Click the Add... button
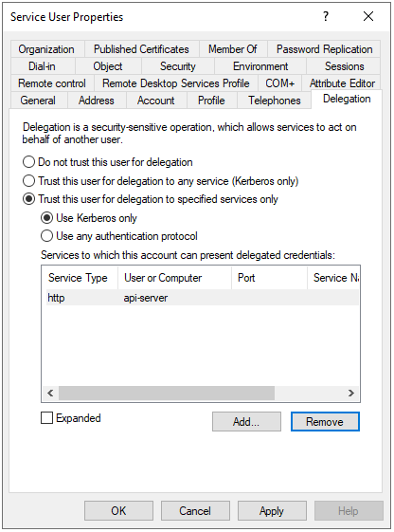Viewport: 394px width, 532px height. pos(246,422)
